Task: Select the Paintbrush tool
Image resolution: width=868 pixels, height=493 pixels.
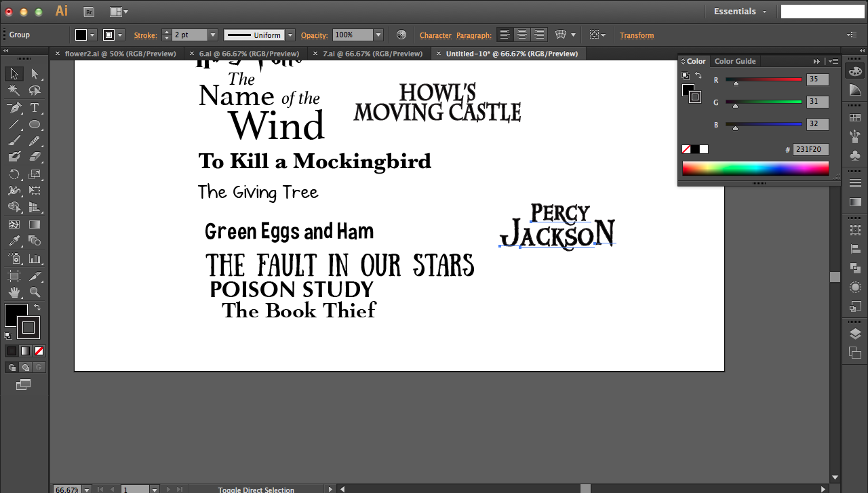Action: tap(14, 140)
